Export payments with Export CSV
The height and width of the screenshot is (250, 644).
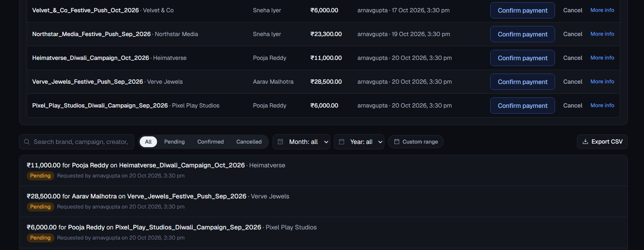(602, 142)
